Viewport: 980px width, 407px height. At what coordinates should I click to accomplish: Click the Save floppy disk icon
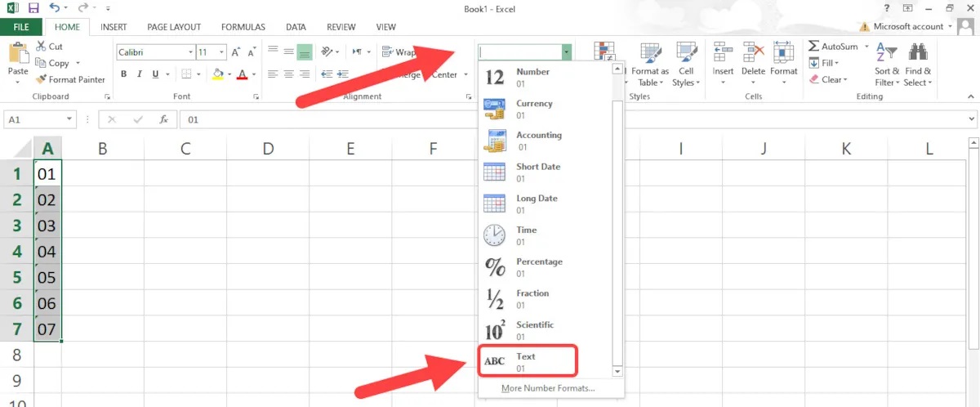click(x=33, y=8)
